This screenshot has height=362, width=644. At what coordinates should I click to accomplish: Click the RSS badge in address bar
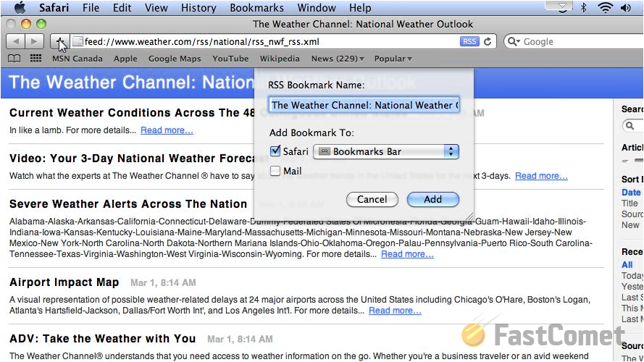[x=469, y=41]
